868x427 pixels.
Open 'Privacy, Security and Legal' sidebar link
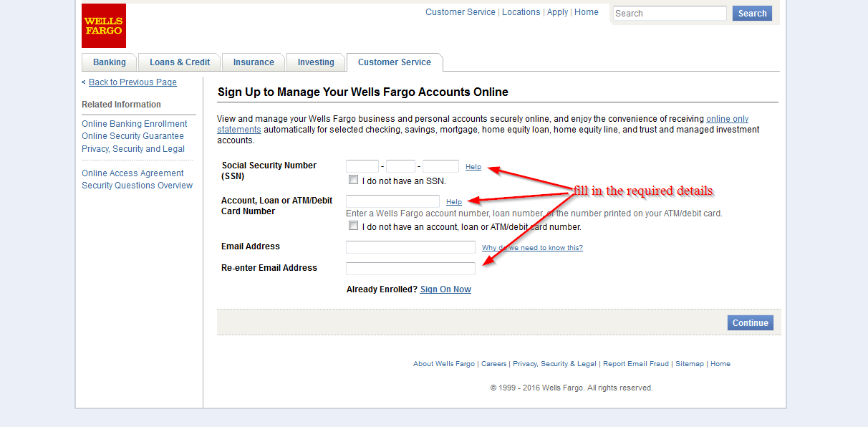click(x=133, y=149)
